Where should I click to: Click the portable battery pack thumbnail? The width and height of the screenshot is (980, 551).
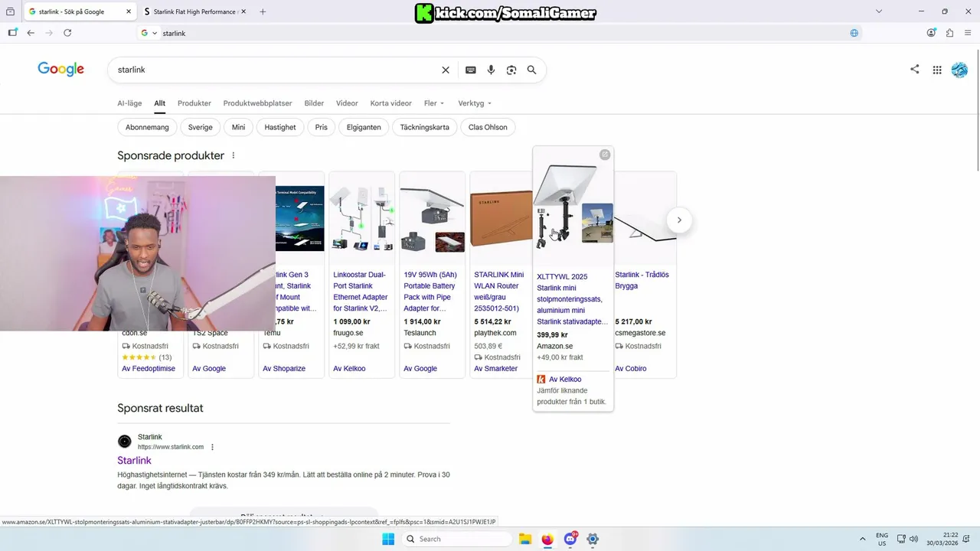[433, 220]
